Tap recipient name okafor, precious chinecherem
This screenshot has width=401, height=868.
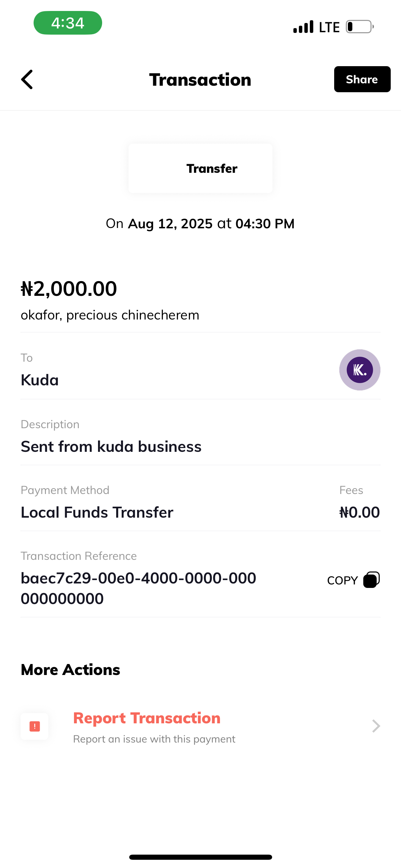coord(110,315)
